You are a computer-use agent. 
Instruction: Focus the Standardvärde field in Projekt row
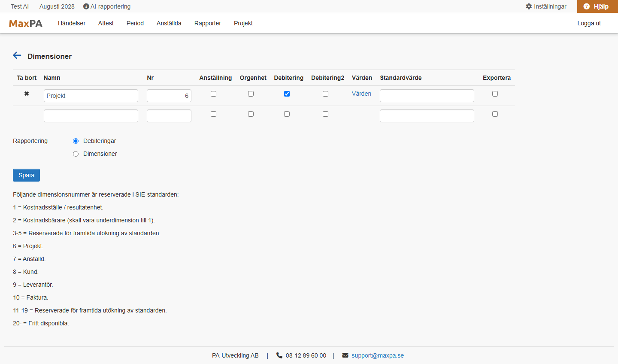(x=427, y=96)
